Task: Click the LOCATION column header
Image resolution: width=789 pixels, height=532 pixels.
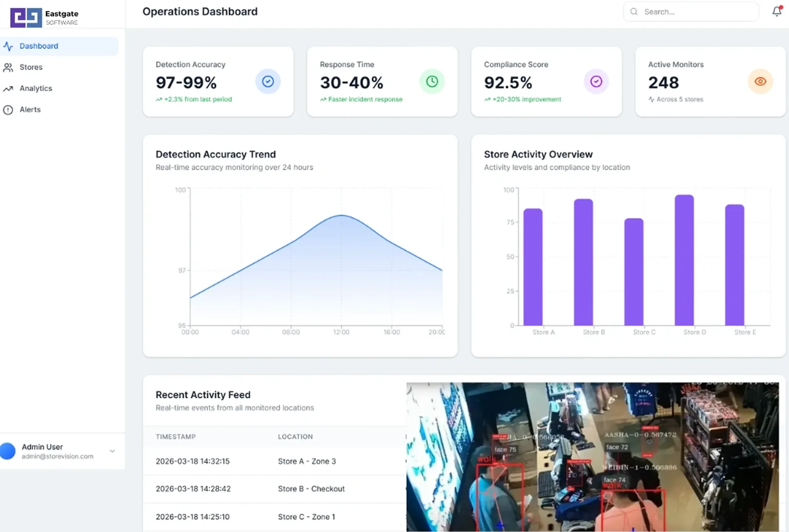Action: point(296,437)
